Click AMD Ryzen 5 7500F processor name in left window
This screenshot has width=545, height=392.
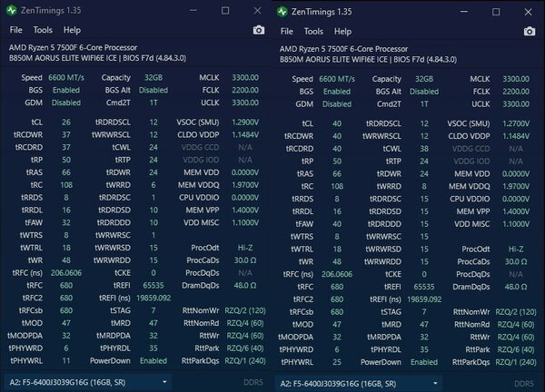point(73,47)
